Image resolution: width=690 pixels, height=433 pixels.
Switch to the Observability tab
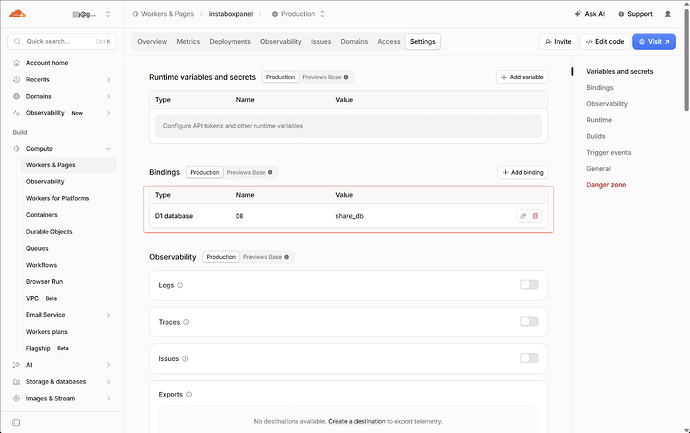coord(280,41)
